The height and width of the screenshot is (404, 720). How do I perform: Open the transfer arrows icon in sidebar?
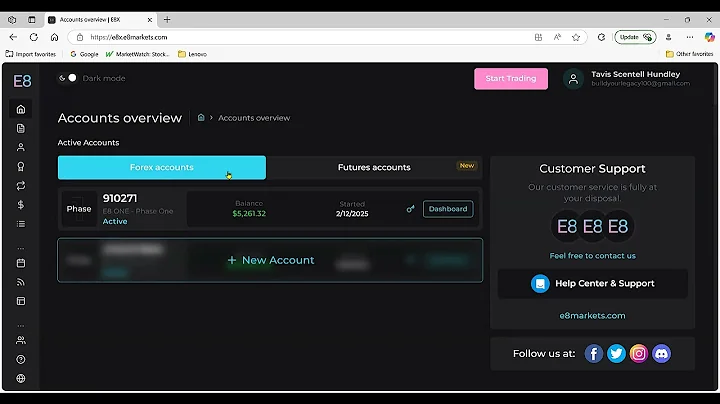[21, 186]
